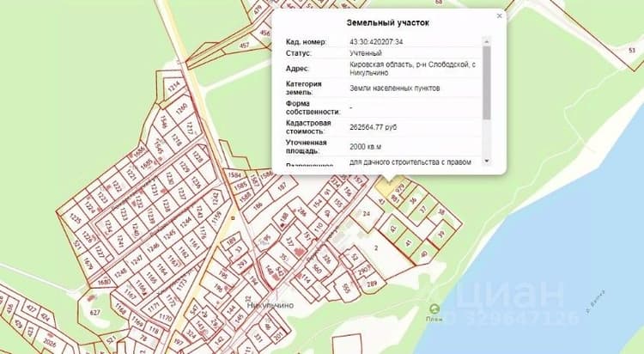
Task: Select parcel 1167 on the map
Action: (131, 295)
